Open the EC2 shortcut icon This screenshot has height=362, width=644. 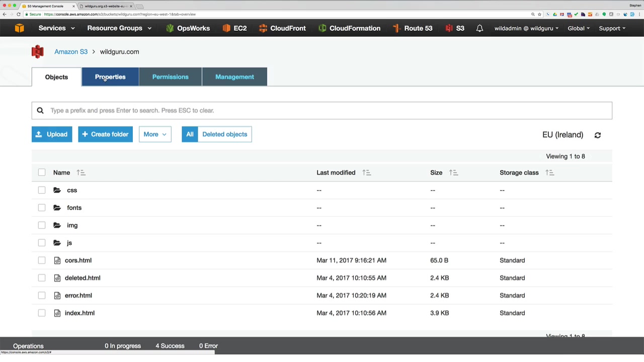tap(226, 28)
